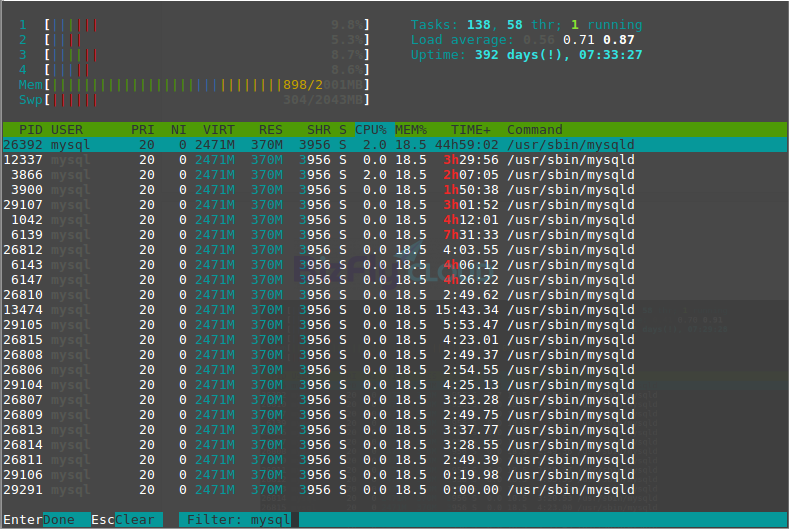789x529 pixels.
Task: Select process row with PID 26810
Action: pyautogui.click(x=394, y=295)
